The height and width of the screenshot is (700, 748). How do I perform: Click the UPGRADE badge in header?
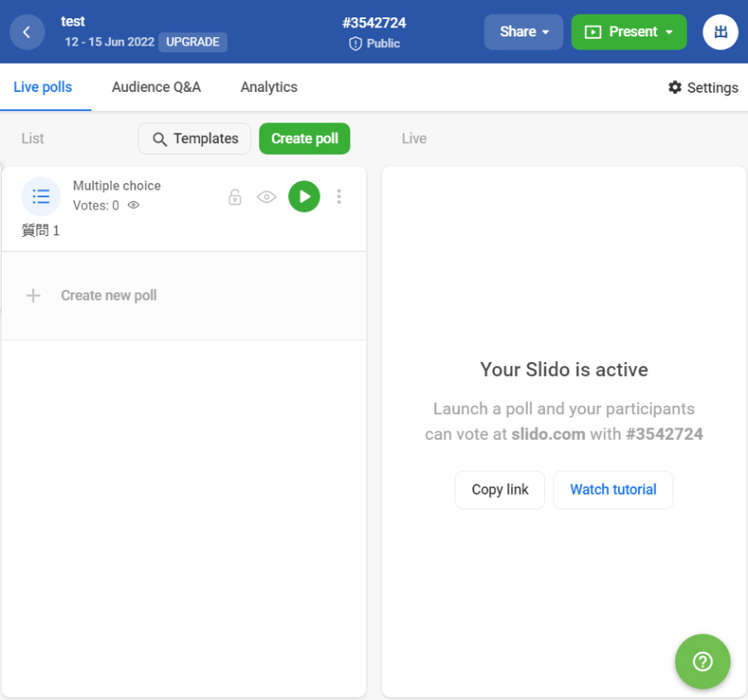tap(192, 42)
